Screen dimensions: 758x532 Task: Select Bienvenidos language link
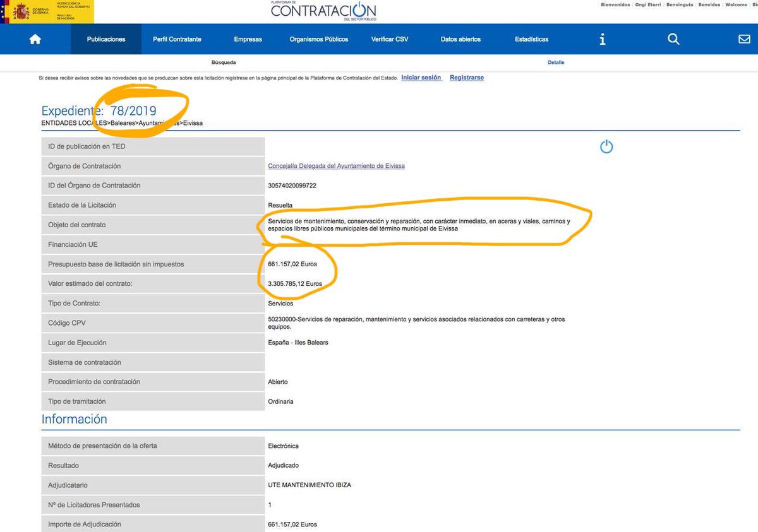[615, 4]
